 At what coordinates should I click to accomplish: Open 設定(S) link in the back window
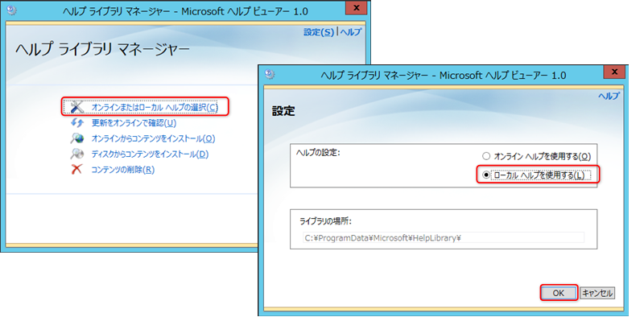click(319, 32)
